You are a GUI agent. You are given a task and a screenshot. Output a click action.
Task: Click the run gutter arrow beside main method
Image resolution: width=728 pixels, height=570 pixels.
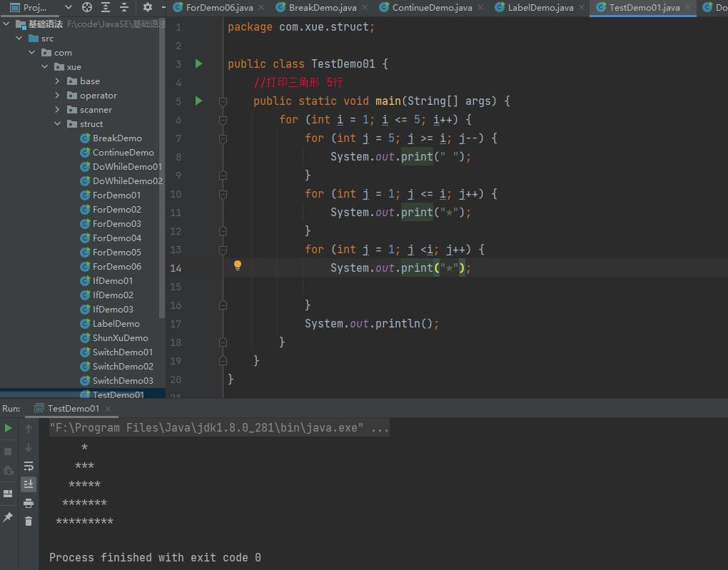point(199,101)
